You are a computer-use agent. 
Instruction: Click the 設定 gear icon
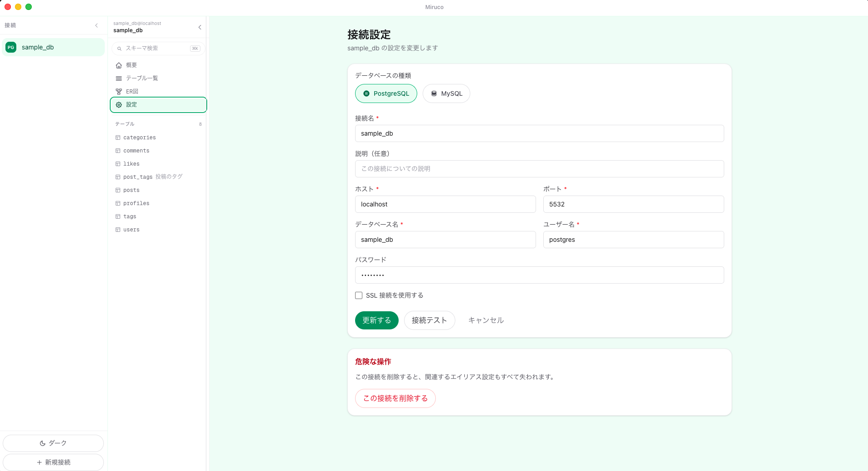[x=118, y=104]
